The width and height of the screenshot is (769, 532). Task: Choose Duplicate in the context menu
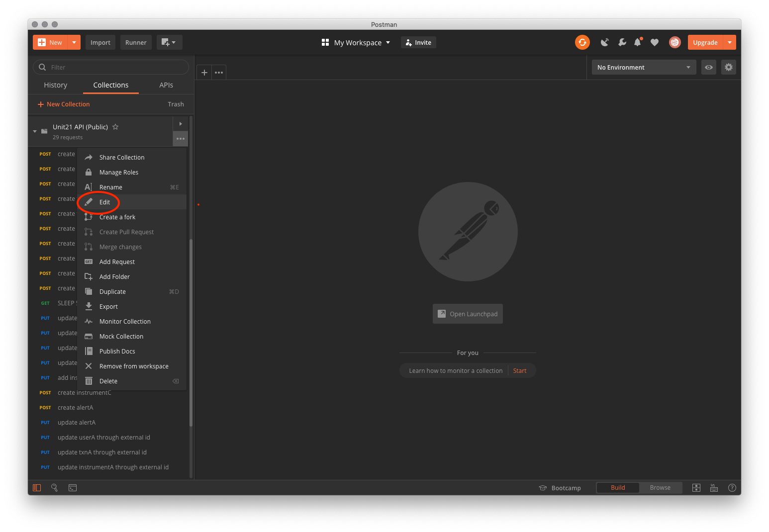(x=132, y=291)
